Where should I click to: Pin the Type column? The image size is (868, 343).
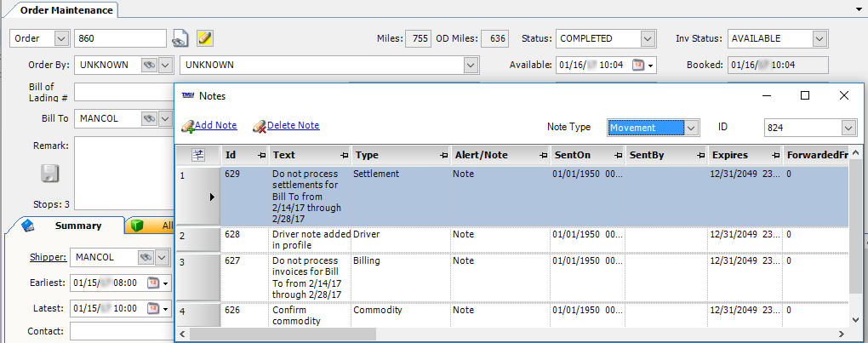tap(443, 156)
